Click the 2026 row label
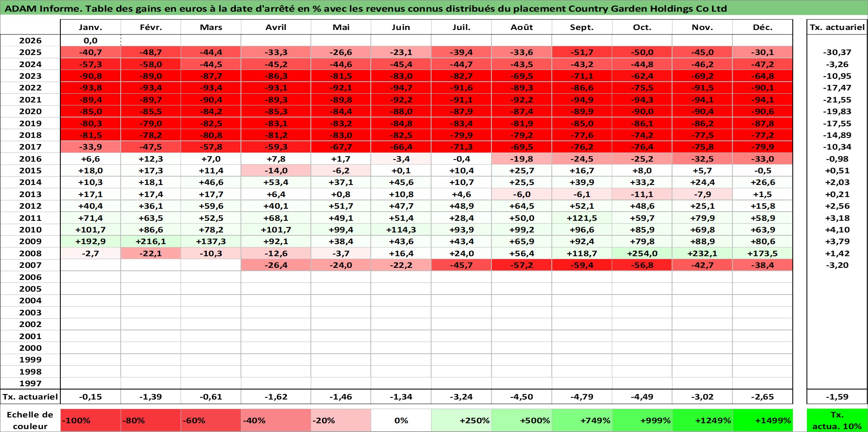The height and width of the screenshot is (432, 868). pos(30,40)
